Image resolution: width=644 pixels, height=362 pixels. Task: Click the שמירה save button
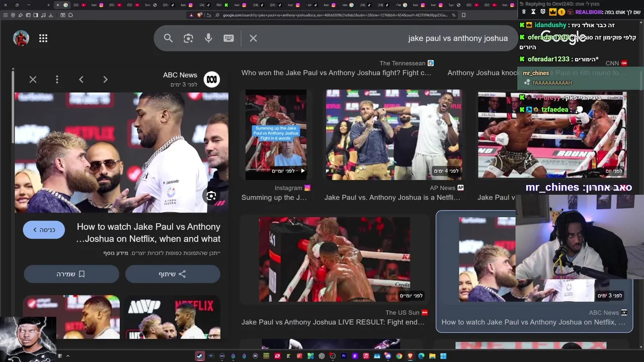[x=71, y=274]
